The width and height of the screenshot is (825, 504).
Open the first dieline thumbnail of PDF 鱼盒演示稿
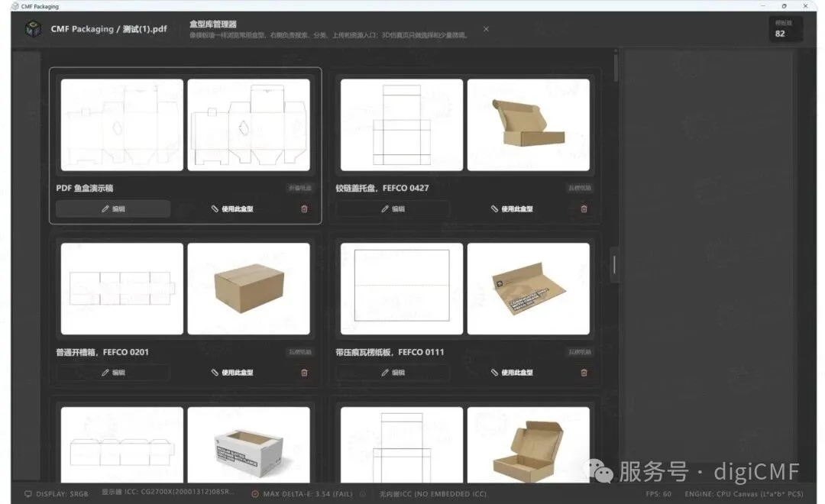[122, 124]
